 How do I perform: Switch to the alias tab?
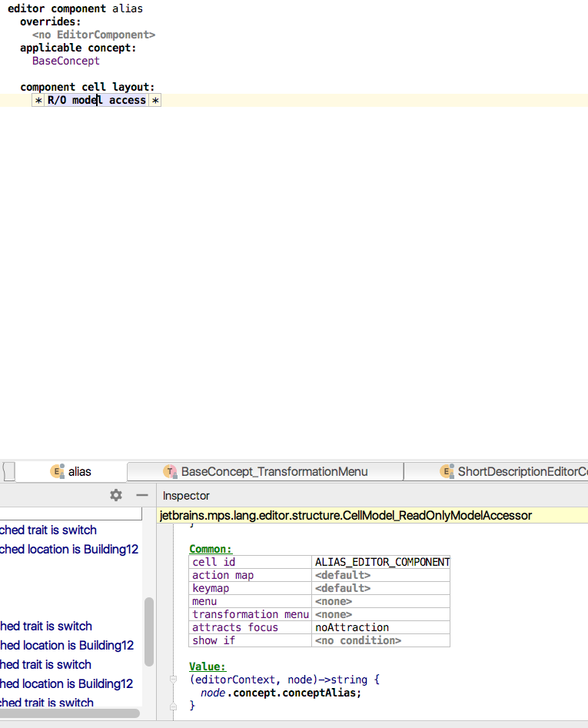[x=79, y=471]
